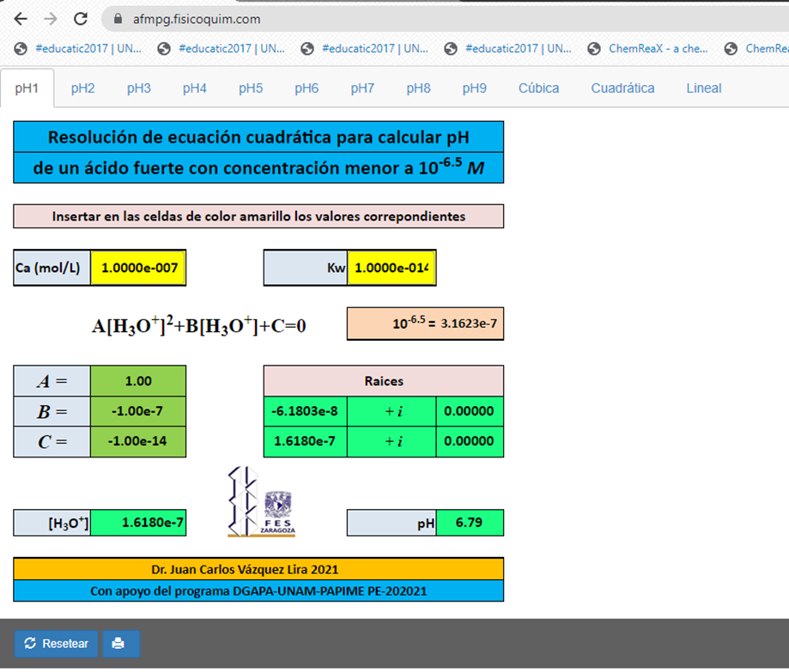The height and width of the screenshot is (672, 789).
Task: Click the browser back arrow
Action: (x=21, y=18)
